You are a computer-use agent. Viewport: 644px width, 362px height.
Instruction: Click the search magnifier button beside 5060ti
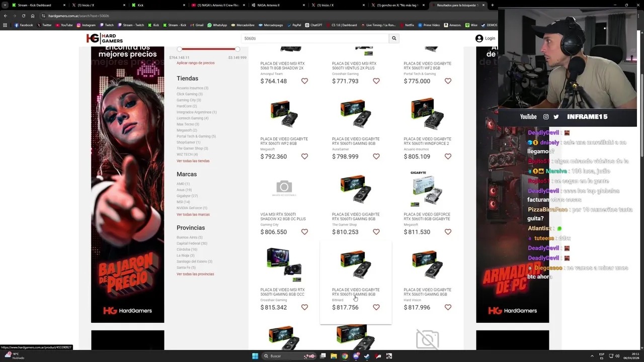394,38
